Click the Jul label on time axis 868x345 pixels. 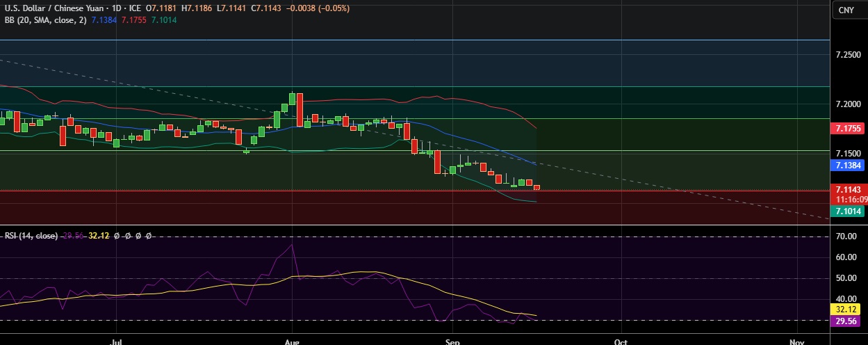point(117,342)
